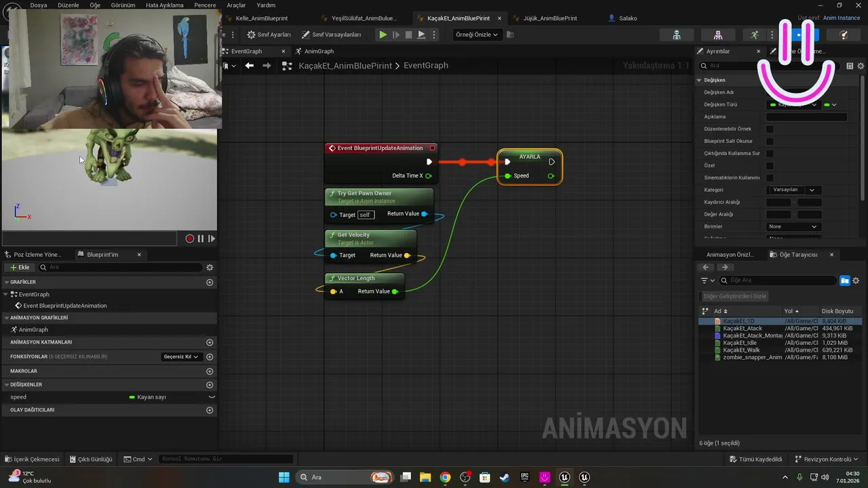
Task: Click the running-figure animation mode icon
Action: click(755, 35)
